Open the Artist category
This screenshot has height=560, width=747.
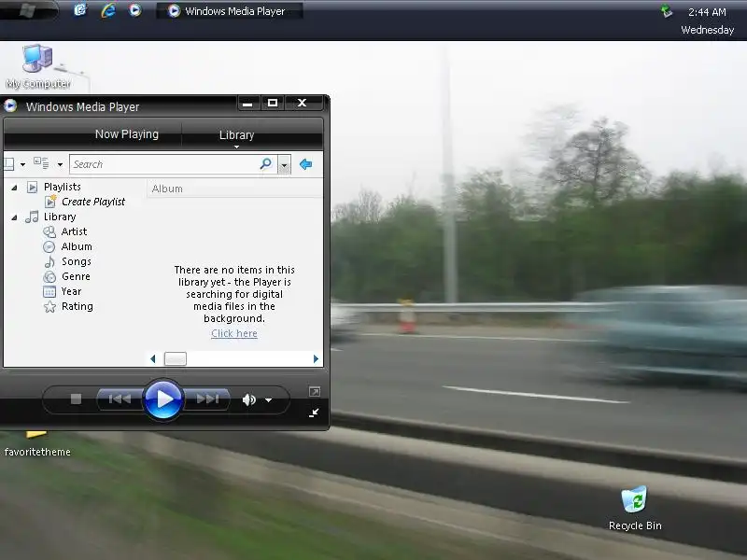[75, 231]
